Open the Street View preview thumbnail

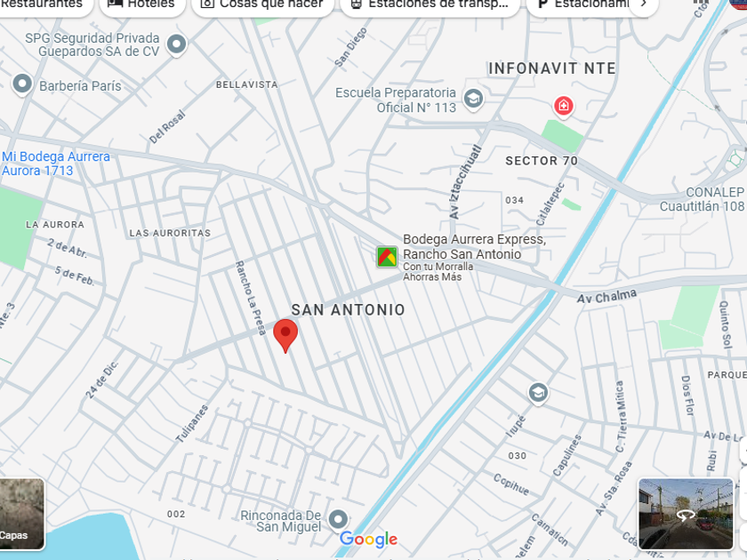pyautogui.click(x=686, y=515)
